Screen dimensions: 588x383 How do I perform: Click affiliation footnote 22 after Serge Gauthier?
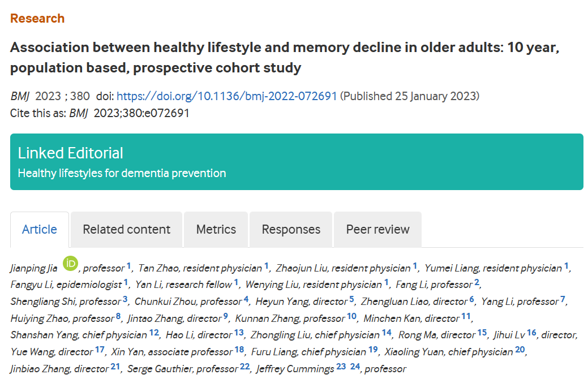click(x=245, y=367)
